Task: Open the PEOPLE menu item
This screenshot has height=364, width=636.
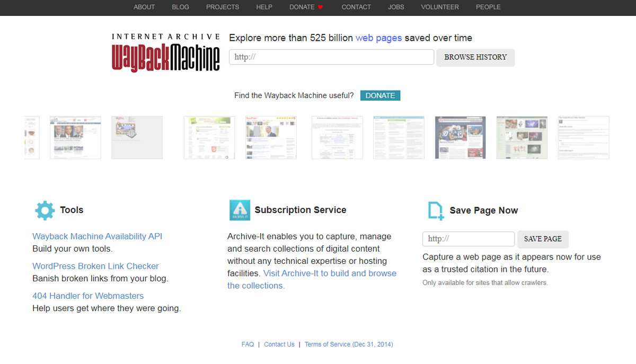Action: point(488,7)
